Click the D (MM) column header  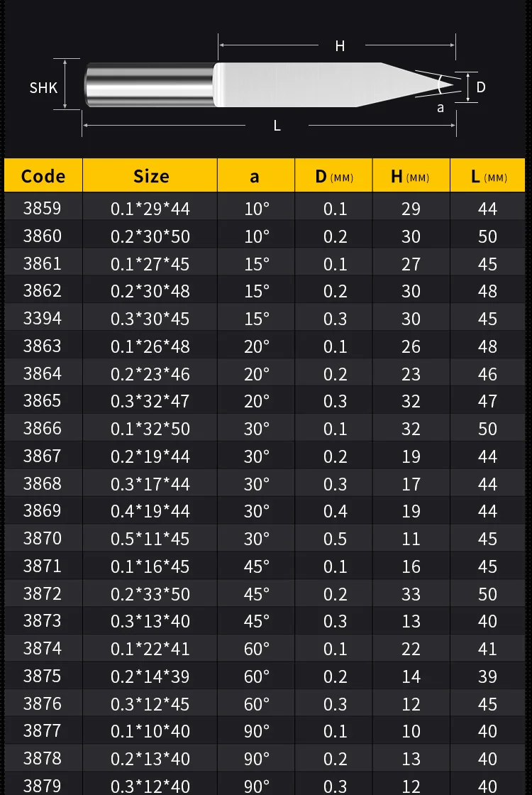pos(333,176)
